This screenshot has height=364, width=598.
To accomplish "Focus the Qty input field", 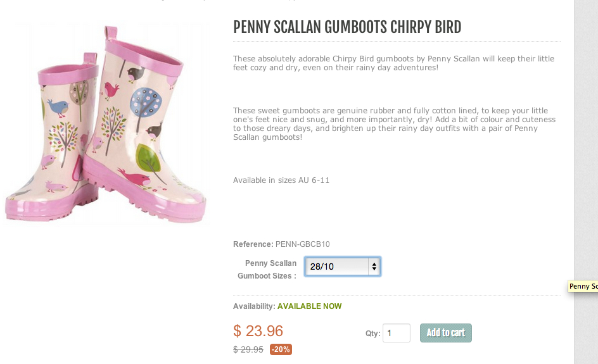I will click(396, 333).
